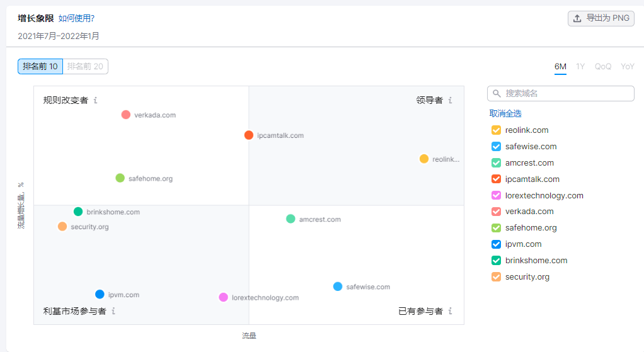Disable the verkada.com checkbox

(x=496, y=212)
